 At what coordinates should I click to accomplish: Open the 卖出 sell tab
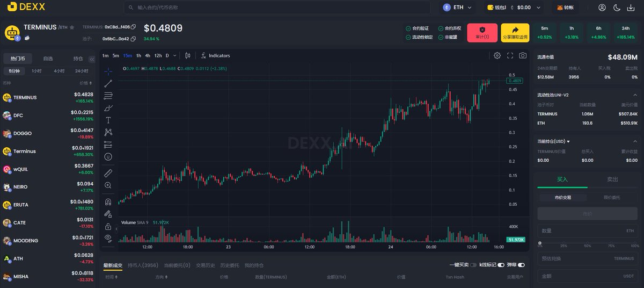(x=612, y=179)
